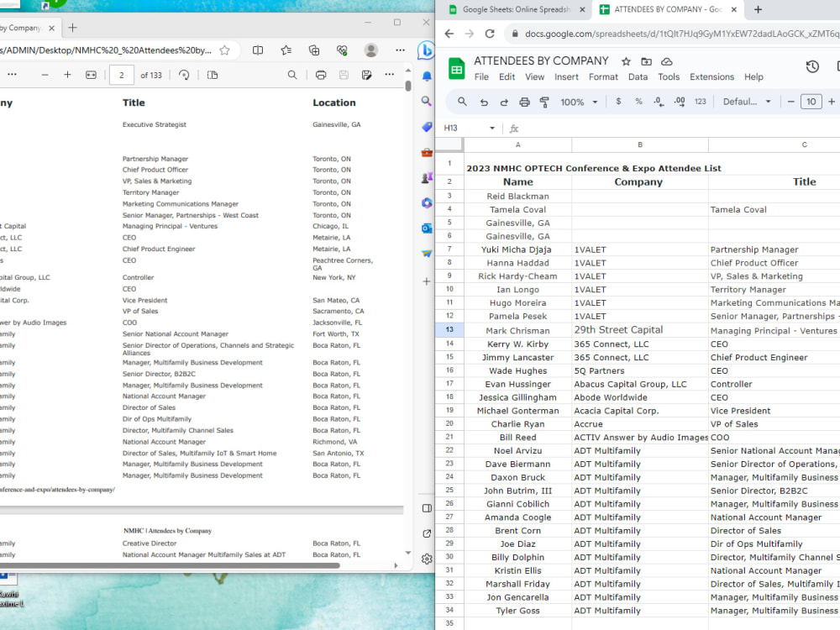Viewport: 840px width, 630px height.
Task: Select the paint format tool in Sheets
Action: tap(544, 102)
